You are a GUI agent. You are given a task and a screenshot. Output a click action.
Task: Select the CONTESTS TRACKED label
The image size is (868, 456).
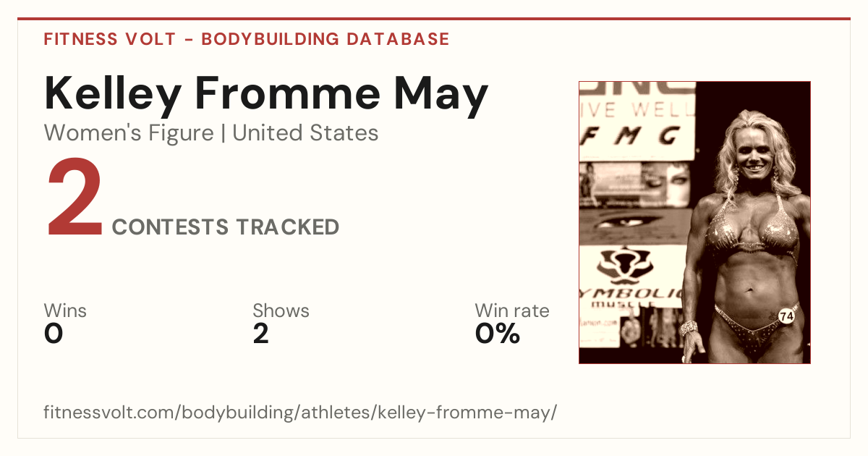(x=226, y=227)
